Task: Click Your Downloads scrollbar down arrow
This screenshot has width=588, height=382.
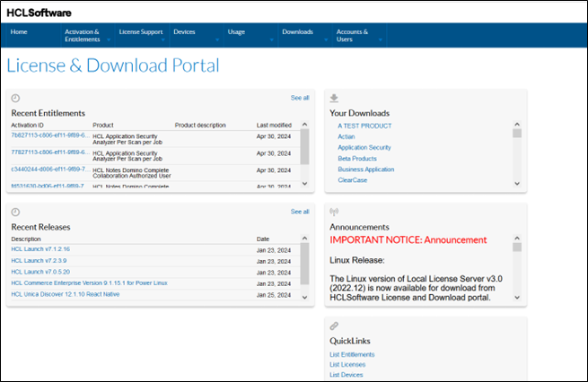Action: click(517, 183)
